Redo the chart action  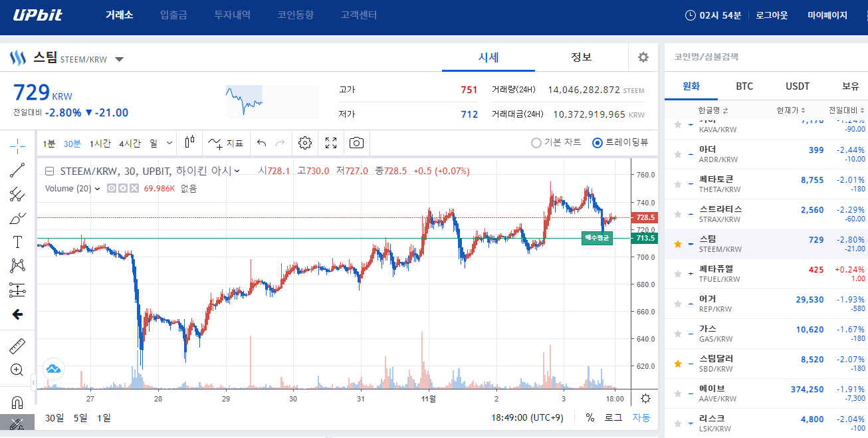pyautogui.click(x=280, y=143)
